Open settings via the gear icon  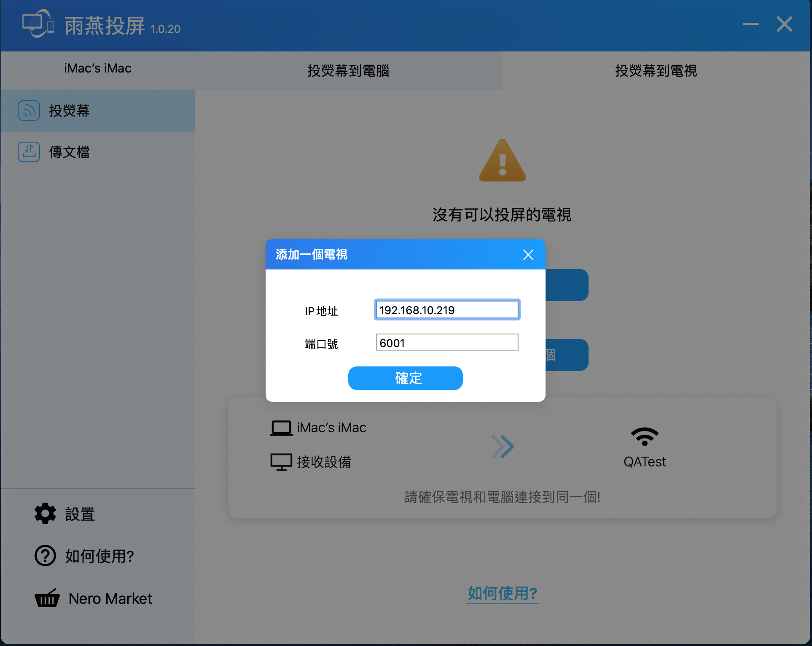45,514
